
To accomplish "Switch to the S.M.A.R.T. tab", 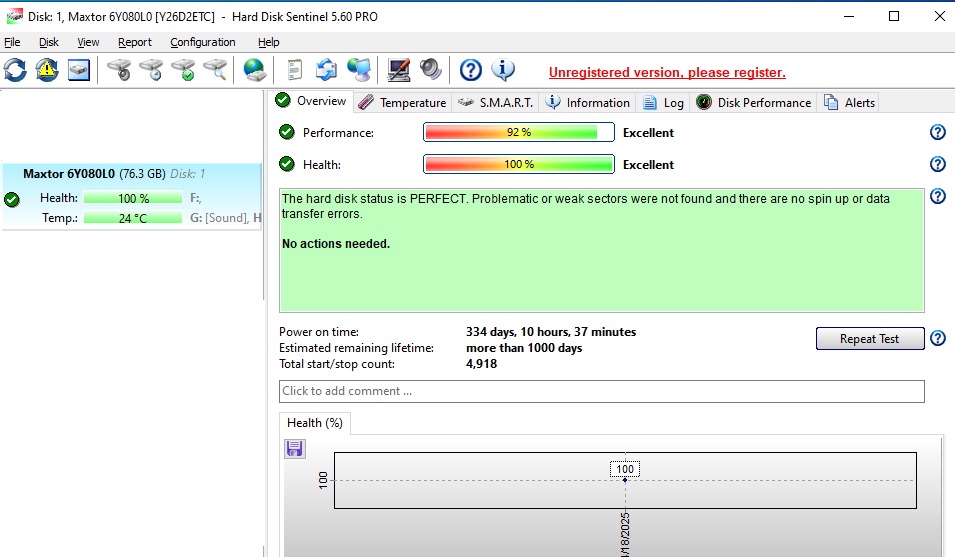I will [x=495, y=102].
